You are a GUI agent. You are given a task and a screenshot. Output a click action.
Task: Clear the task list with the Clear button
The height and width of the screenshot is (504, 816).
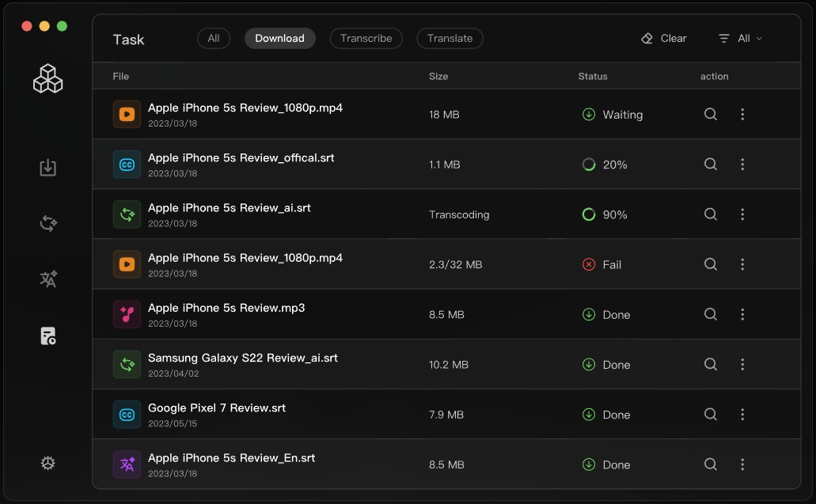pos(663,39)
